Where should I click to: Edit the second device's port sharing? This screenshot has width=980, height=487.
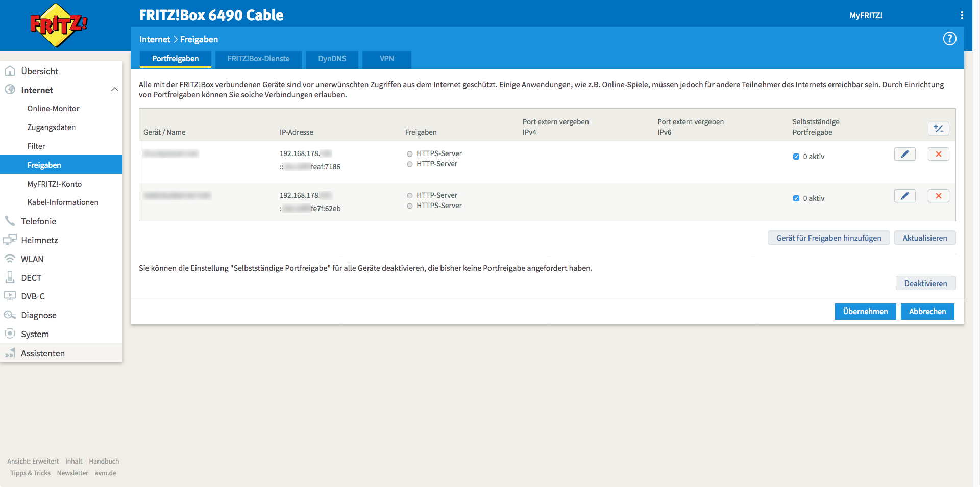pos(904,196)
